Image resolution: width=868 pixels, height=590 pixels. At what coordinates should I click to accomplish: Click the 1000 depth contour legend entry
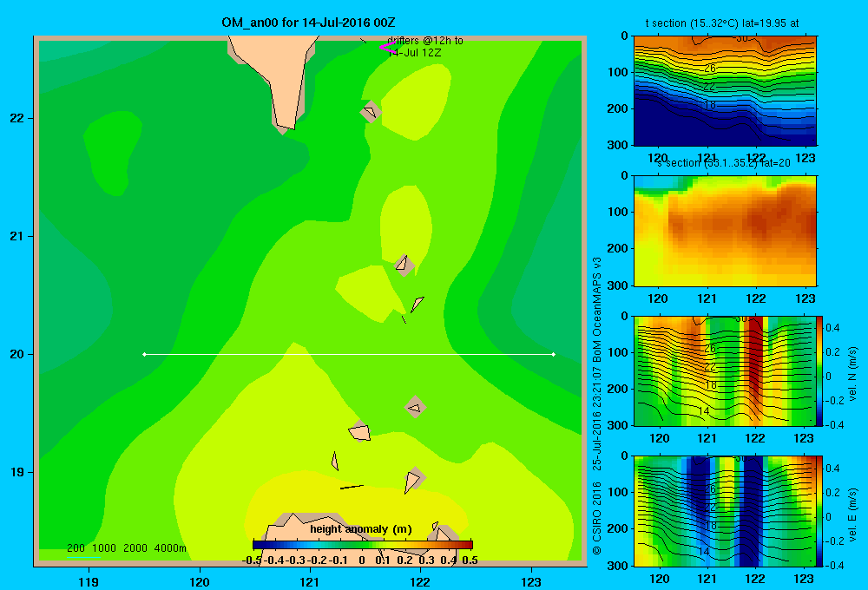point(104,548)
